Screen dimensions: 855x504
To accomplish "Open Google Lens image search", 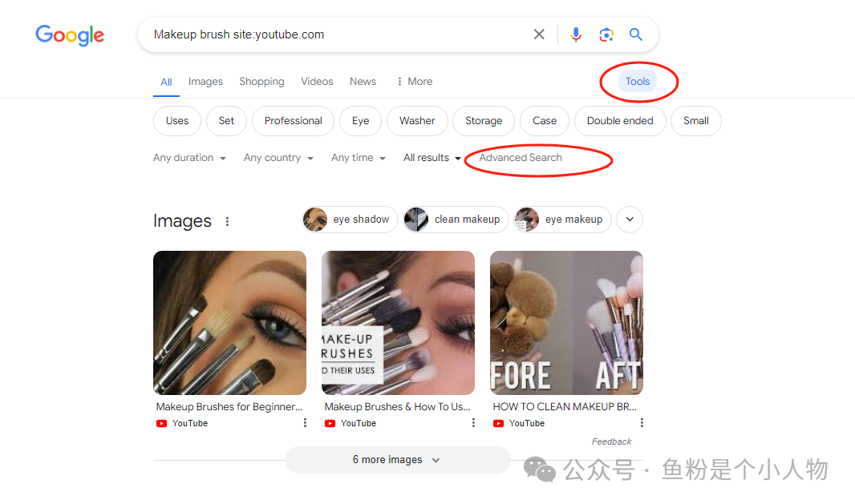I will click(x=606, y=34).
